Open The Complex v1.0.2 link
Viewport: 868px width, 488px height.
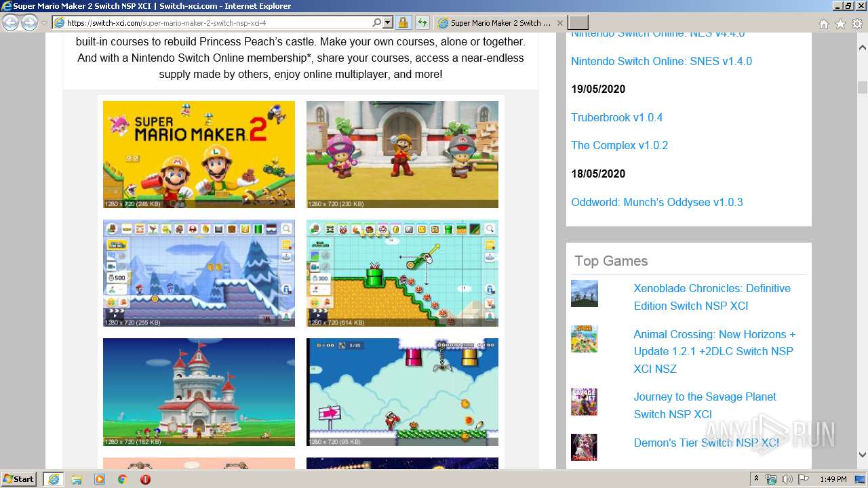coord(619,145)
